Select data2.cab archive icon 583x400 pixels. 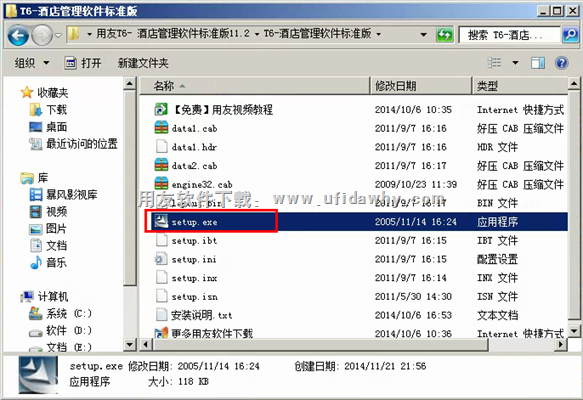(161, 165)
